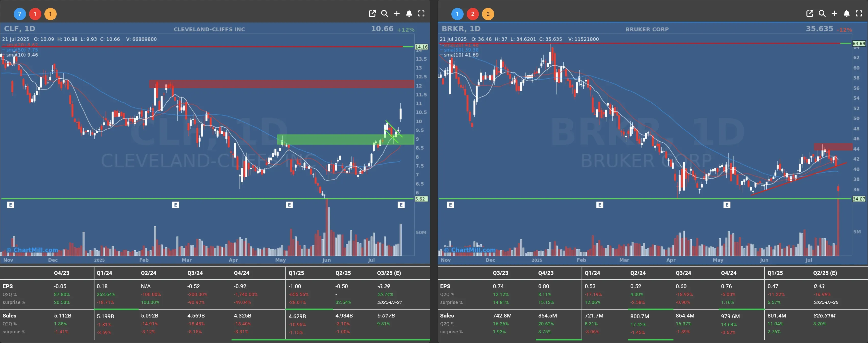Click CLF last price 10.66
The height and width of the screenshot is (343, 868).
pos(382,29)
